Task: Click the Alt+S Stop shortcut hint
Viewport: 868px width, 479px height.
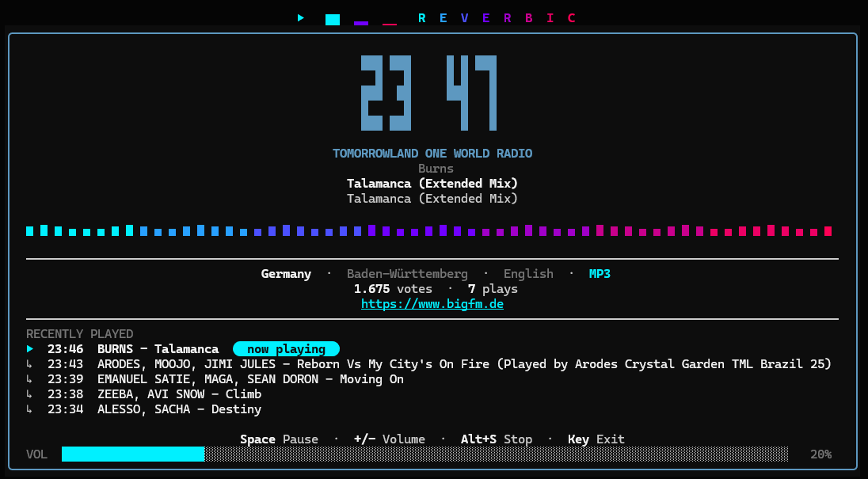Action: pos(497,439)
